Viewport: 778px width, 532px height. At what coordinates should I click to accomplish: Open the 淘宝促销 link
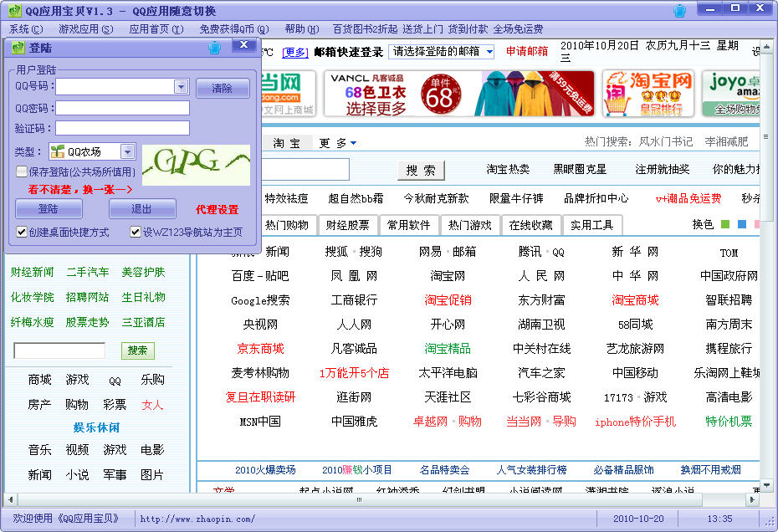coord(448,299)
